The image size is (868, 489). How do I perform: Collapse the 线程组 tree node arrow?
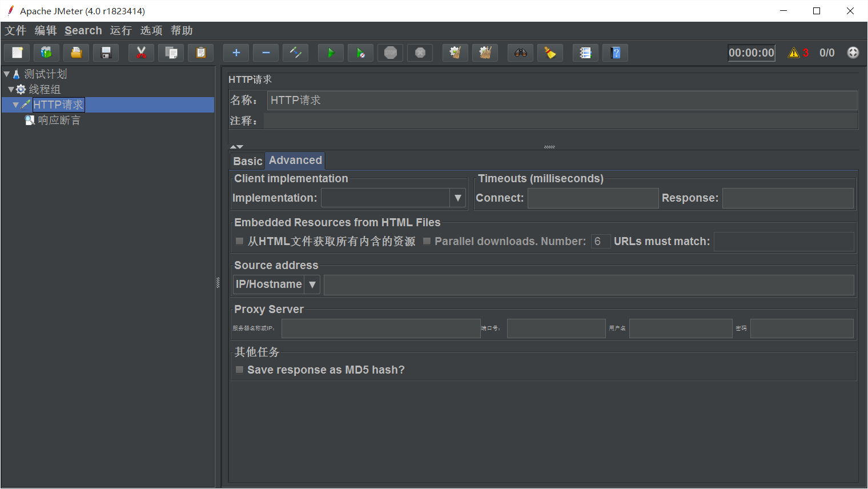[11, 89]
